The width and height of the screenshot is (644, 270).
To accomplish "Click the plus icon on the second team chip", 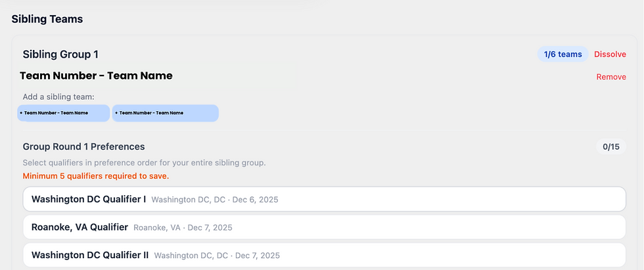I will (x=116, y=113).
